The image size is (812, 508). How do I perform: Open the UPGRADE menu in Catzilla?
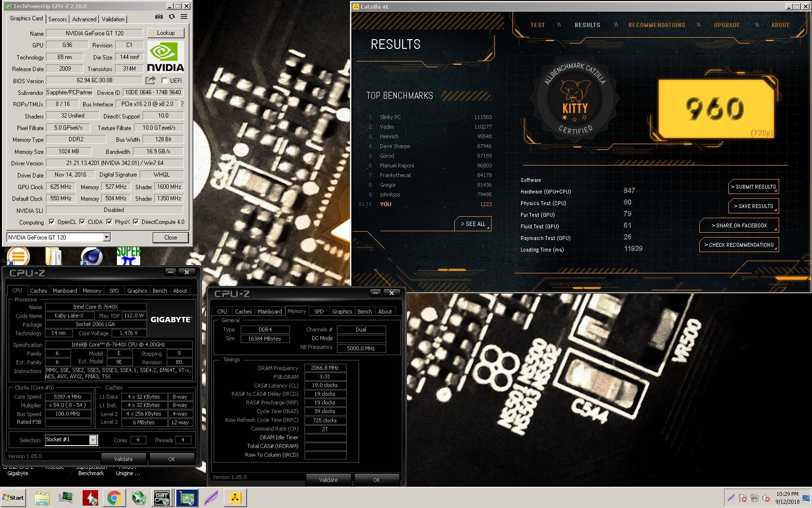click(727, 25)
